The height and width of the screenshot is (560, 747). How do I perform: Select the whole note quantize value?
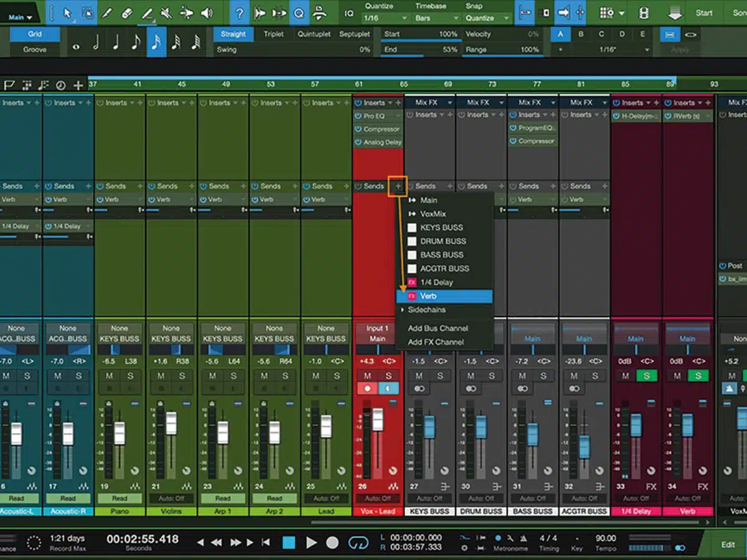77,45
